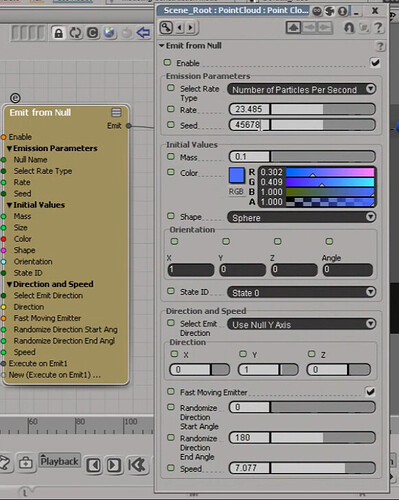Click animation dot above Orientation Angle
Image resolution: width=399 pixels, height=500 pixels.
(x=329, y=241)
